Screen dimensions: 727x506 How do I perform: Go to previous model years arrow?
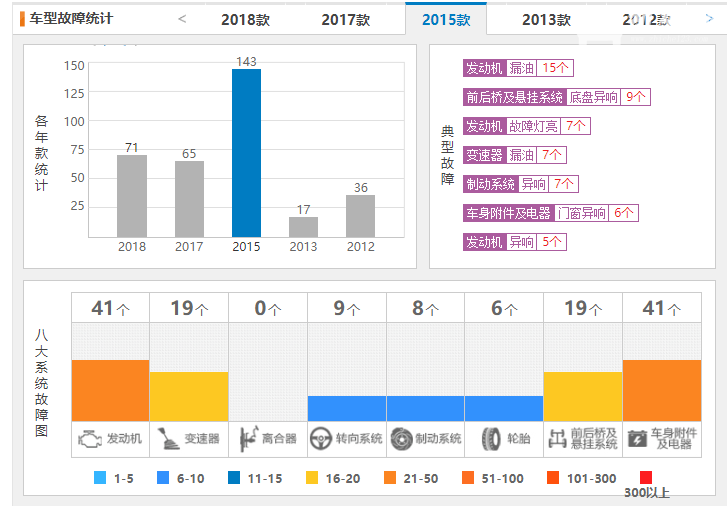tap(182, 19)
